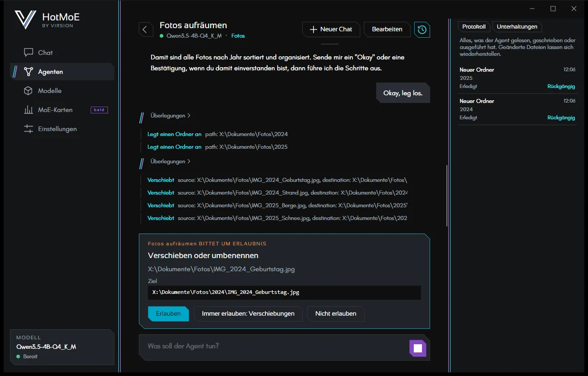This screenshot has height=376, width=588.
Task: Stop the agent with purple square button
Action: coord(418,348)
